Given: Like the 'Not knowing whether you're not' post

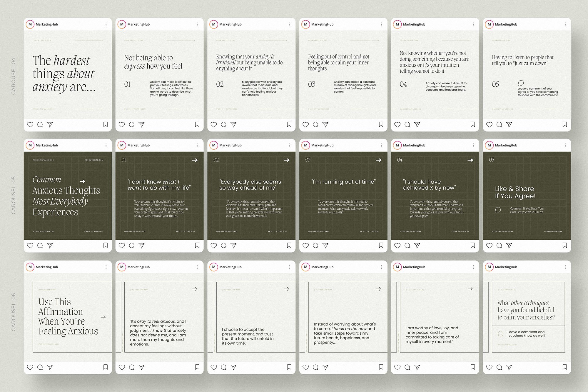Looking at the screenshot, I should coord(397,125).
